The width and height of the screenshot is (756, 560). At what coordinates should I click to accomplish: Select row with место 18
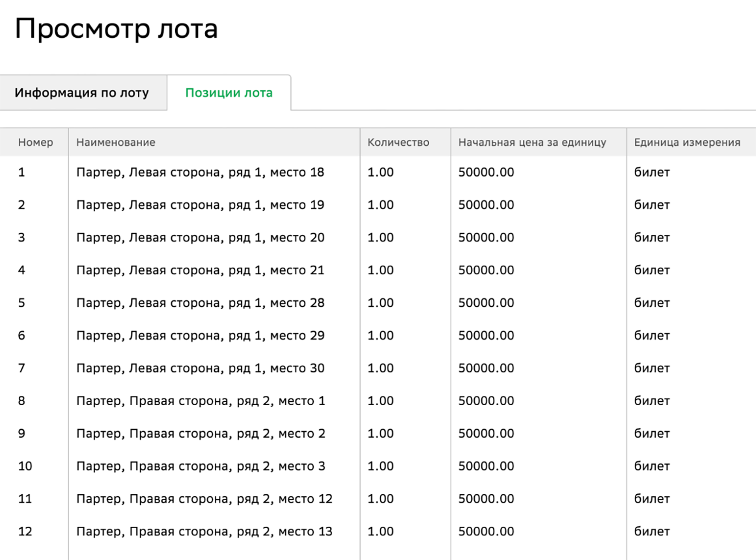378,172
